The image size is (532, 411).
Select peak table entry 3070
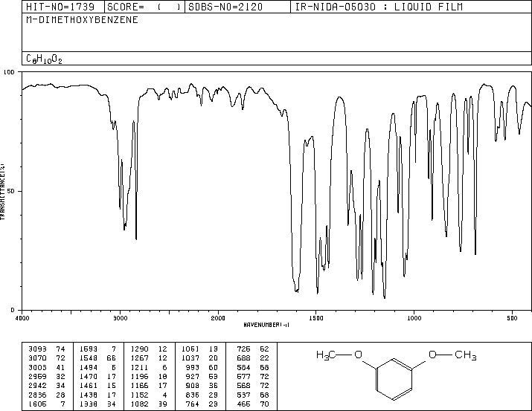tap(37, 358)
